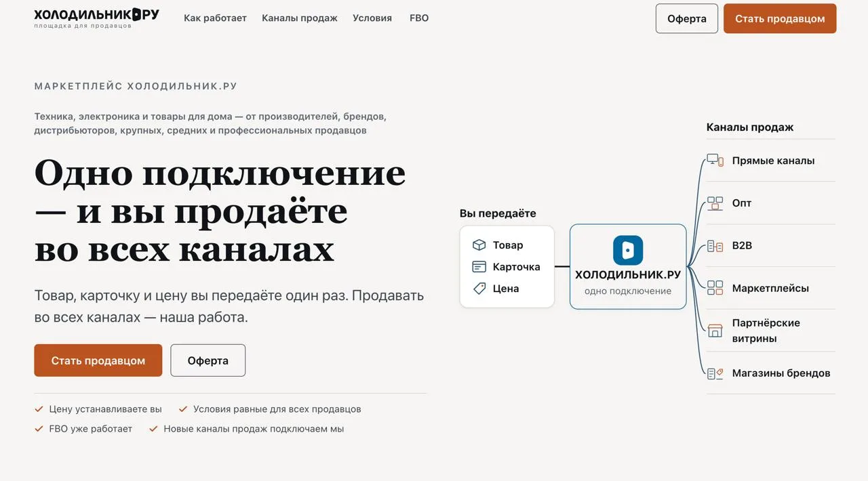The height and width of the screenshot is (481, 868).
Task: Click the Вы передаёте heading
Action: click(498, 213)
